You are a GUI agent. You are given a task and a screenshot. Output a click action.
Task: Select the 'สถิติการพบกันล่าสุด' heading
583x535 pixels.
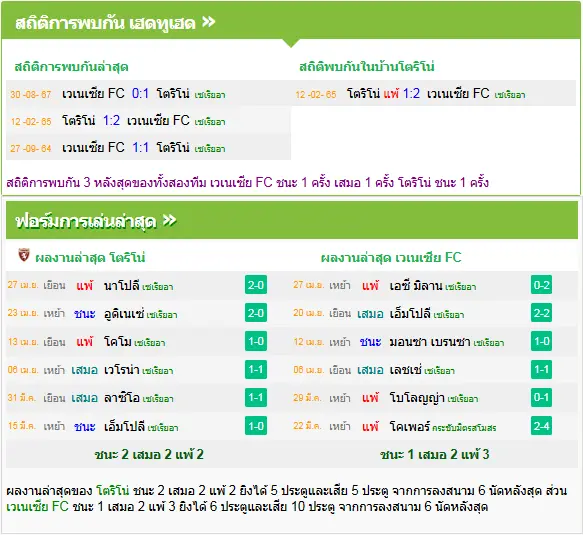pyautogui.click(x=71, y=67)
